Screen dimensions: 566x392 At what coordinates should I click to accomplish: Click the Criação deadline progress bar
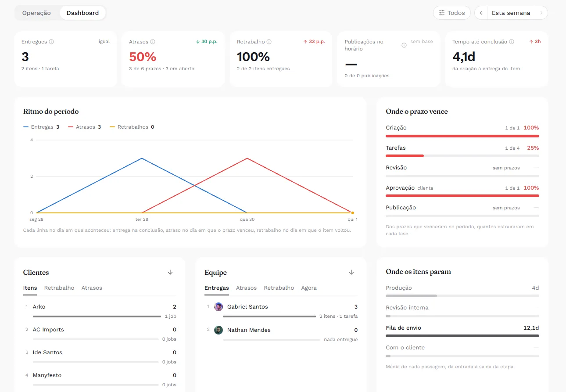pyautogui.click(x=462, y=136)
